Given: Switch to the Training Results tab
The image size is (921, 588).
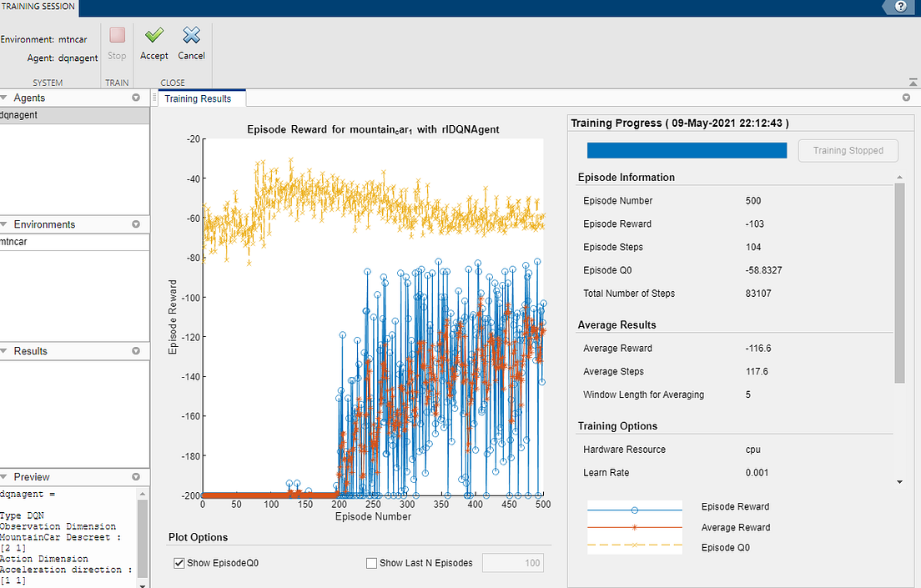Looking at the screenshot, I should pyautogui.click(x=200, y=98).
